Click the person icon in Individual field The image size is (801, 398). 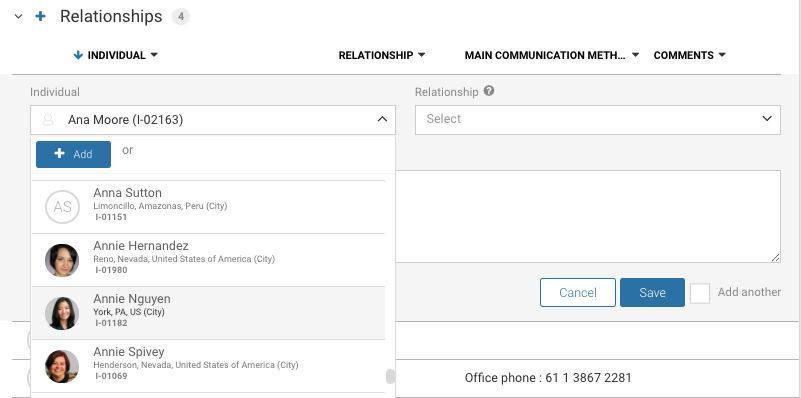[x=48, y=120]
